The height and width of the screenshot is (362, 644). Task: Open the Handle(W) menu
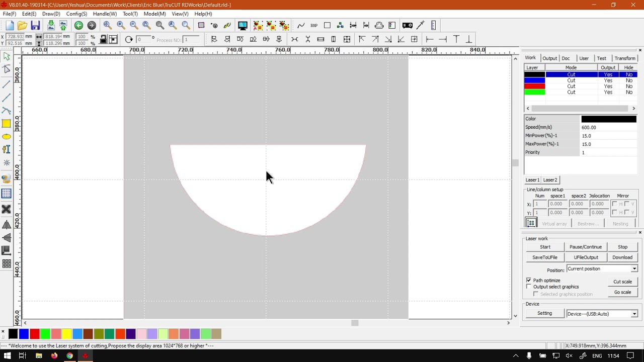pos(105,14)
